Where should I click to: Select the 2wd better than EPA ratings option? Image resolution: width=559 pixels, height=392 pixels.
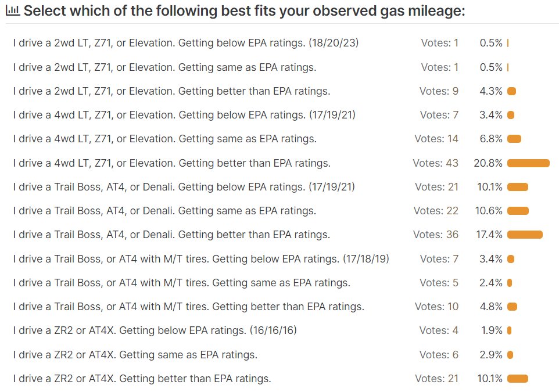click(x=171, y=91)
